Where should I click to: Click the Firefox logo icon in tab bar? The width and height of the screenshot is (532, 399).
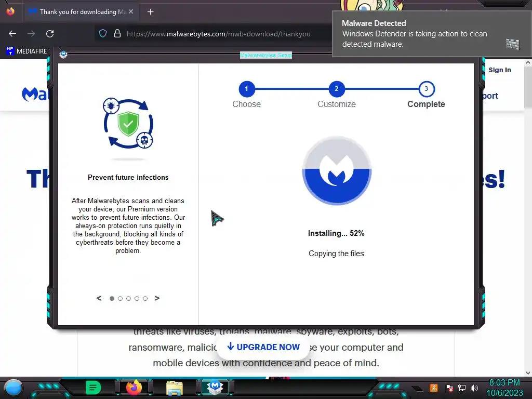click(10, 11)
